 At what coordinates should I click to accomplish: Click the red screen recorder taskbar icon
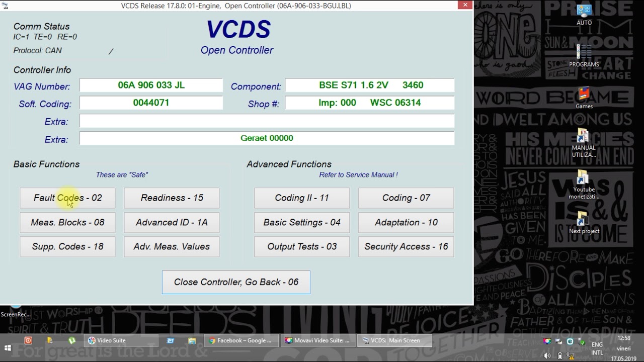(28, 340)
